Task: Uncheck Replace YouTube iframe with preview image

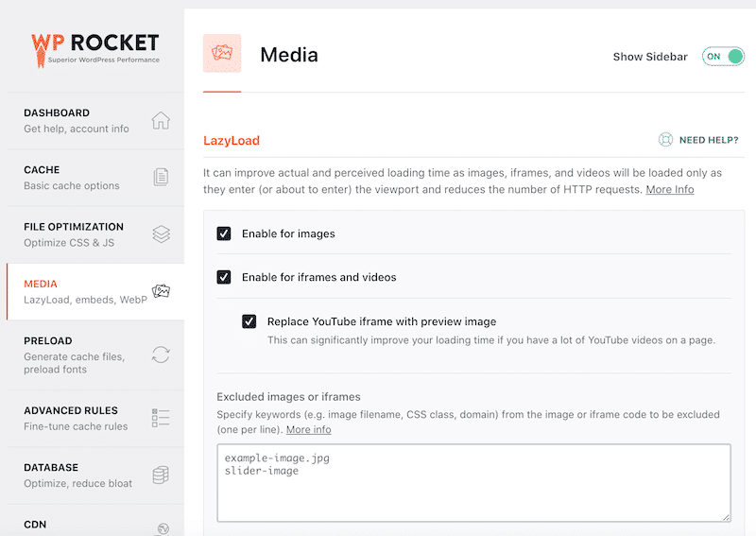Action: pyautogui.click(x=249, y=321)
